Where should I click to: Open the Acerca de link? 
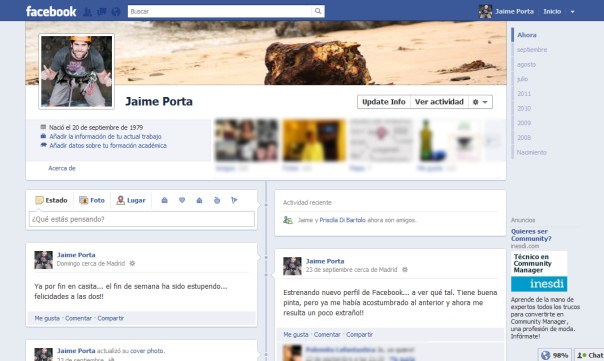tap(62, 168)
